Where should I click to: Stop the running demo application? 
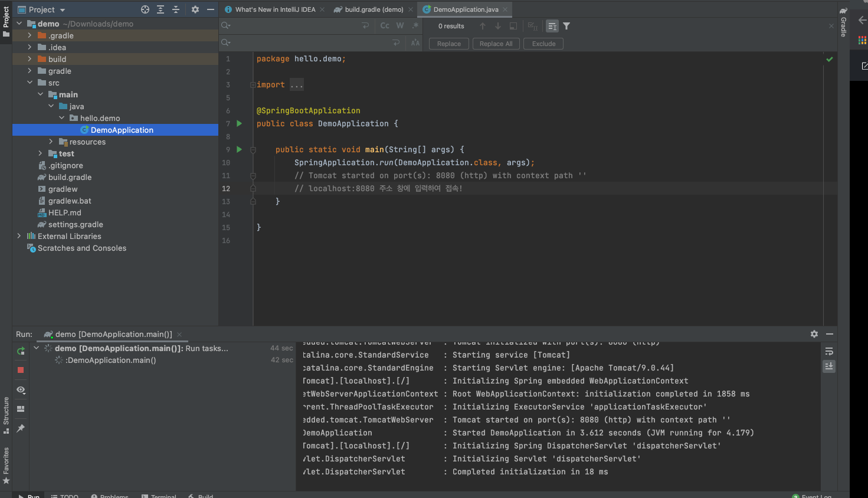(21, 370)
